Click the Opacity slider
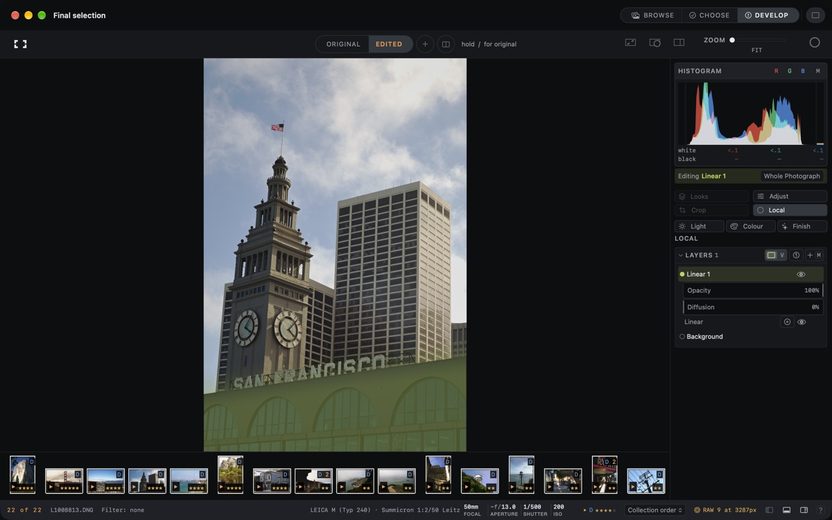The height and width of the screenshot is (520, 832). (752, 291)
